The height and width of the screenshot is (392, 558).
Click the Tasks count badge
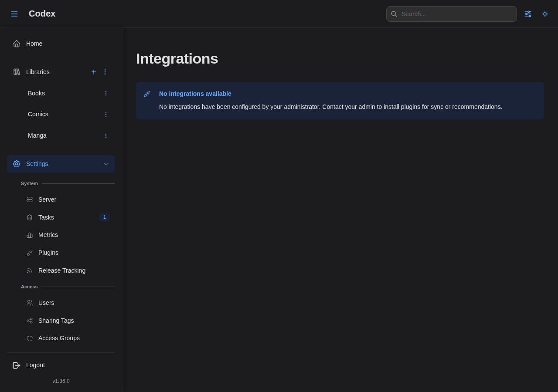click(x=105, y=217)
